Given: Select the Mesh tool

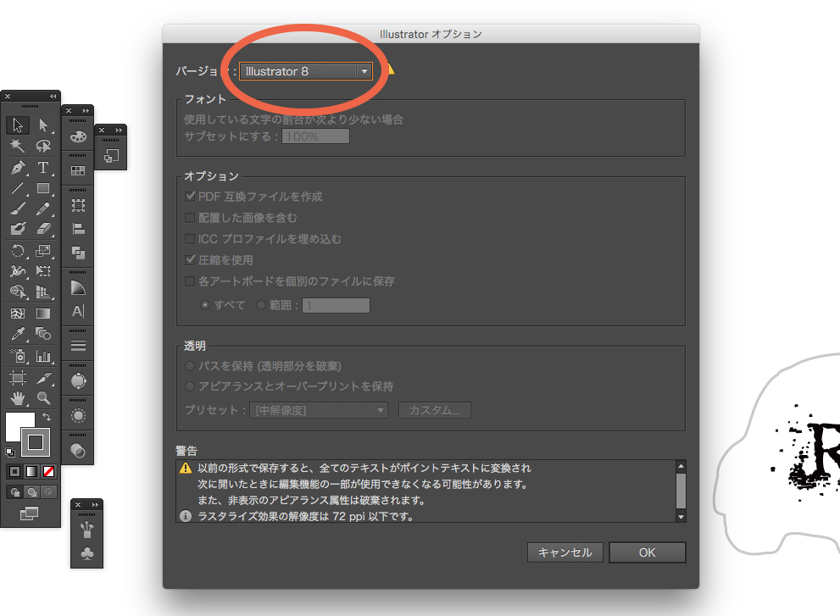Looking at the screenshot, I should 18,314.
